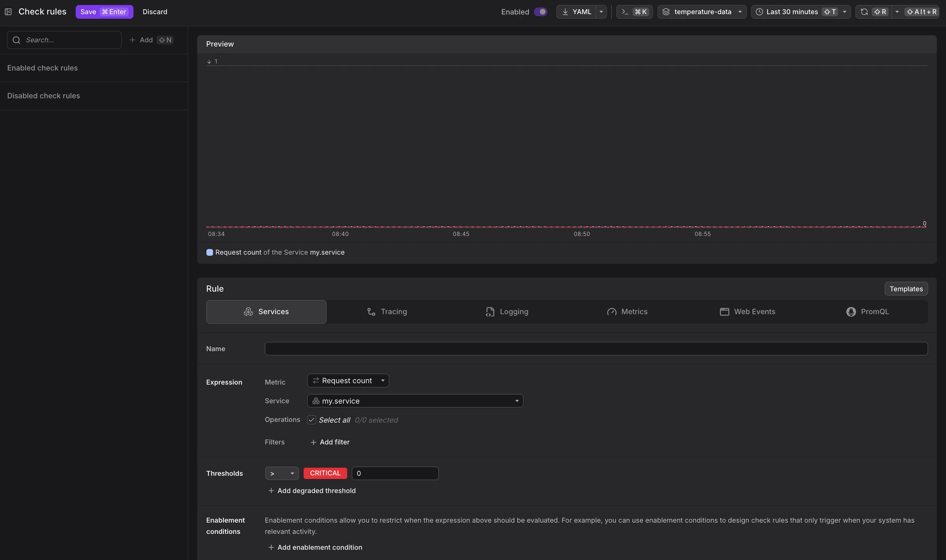The width and height of the screenshot is (946, 560).
Task: Switch to the Metrics tab
Action: 627,312
